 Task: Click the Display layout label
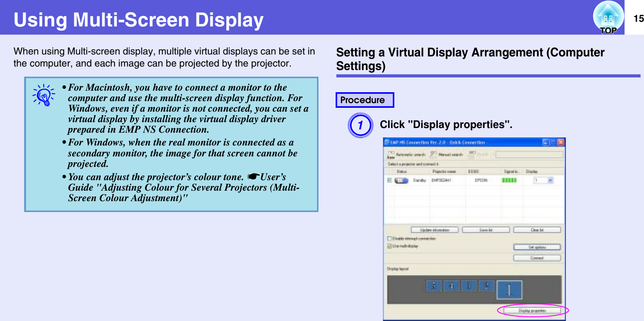click(x=398, y=269)
